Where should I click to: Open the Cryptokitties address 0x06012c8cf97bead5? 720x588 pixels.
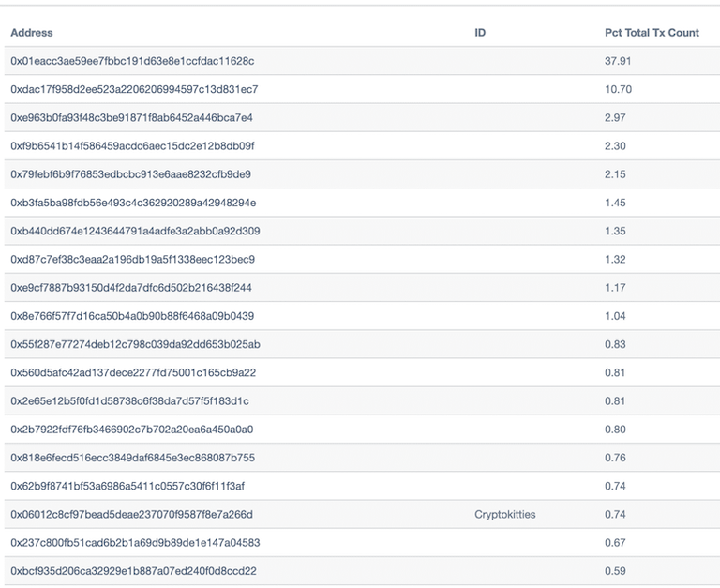[x=132, y=515]
